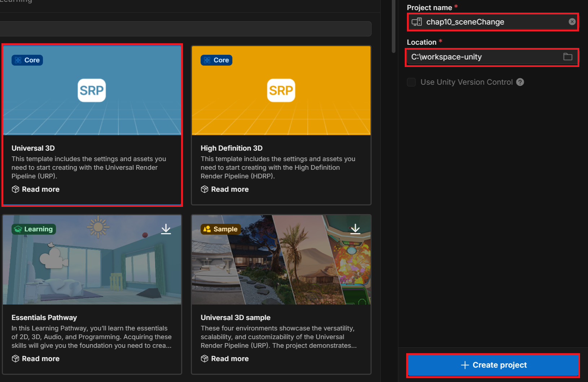
Task: Click the Project name input field
Action: [x=493, y=22]
